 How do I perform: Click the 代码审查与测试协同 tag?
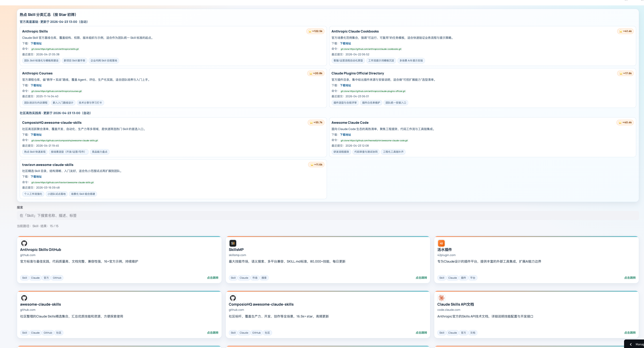click(366, 152)
